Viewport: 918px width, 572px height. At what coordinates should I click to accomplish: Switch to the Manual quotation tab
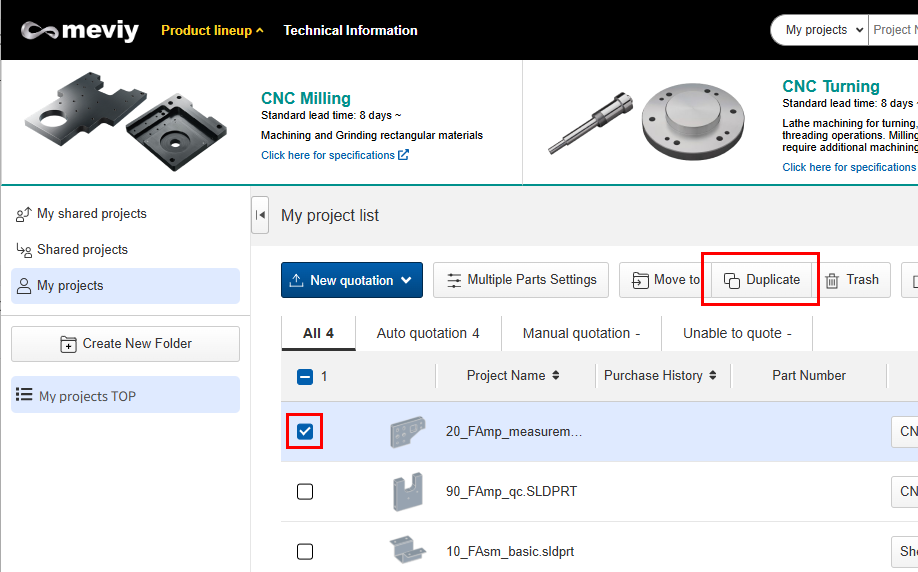point(581,333)
